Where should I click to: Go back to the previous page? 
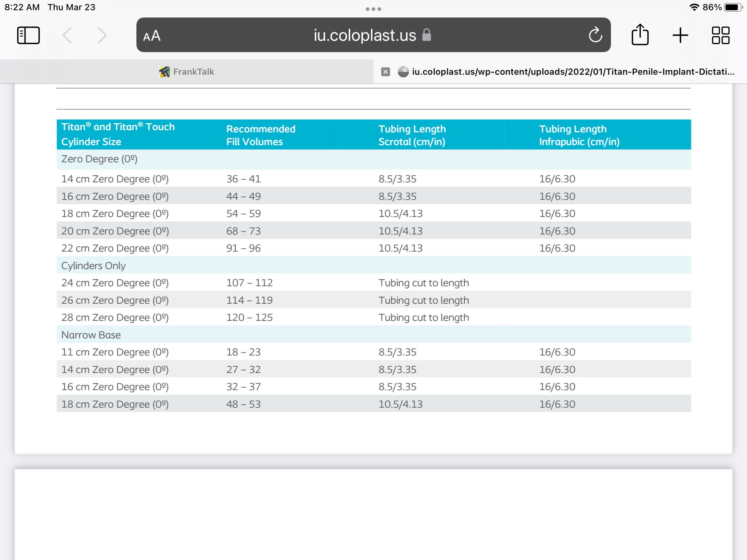click(67, 35)
